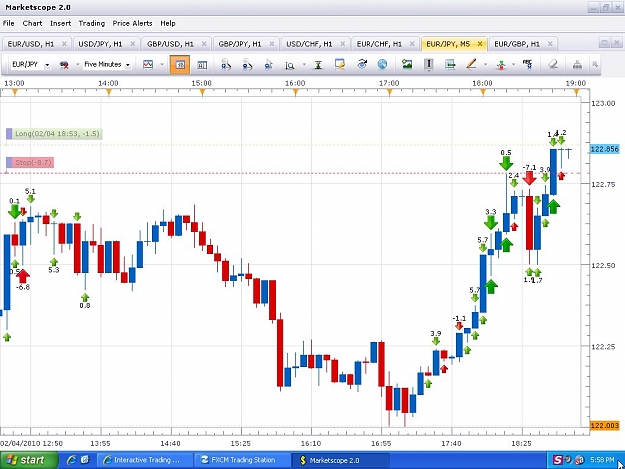Select the orange pencil drawing tool
The width and height of the screenshot is (625, 469).
tap(472, 64)
